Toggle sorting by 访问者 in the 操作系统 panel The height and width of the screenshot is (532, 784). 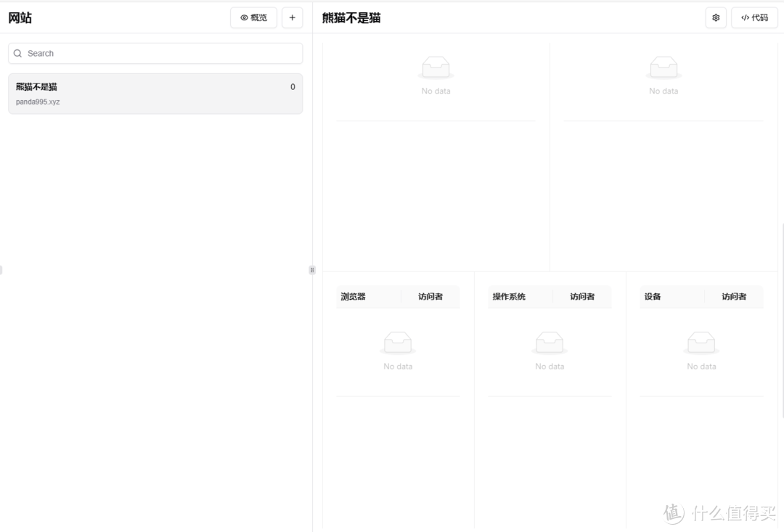[582, 296]
